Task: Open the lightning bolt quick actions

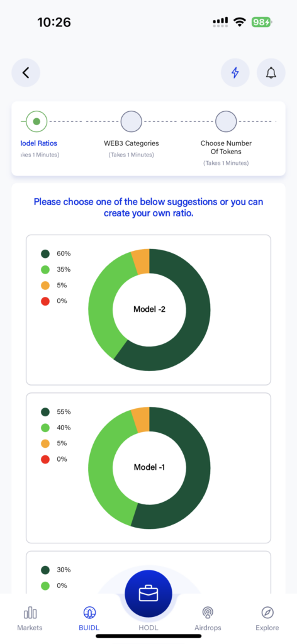Action: point(235,73)
